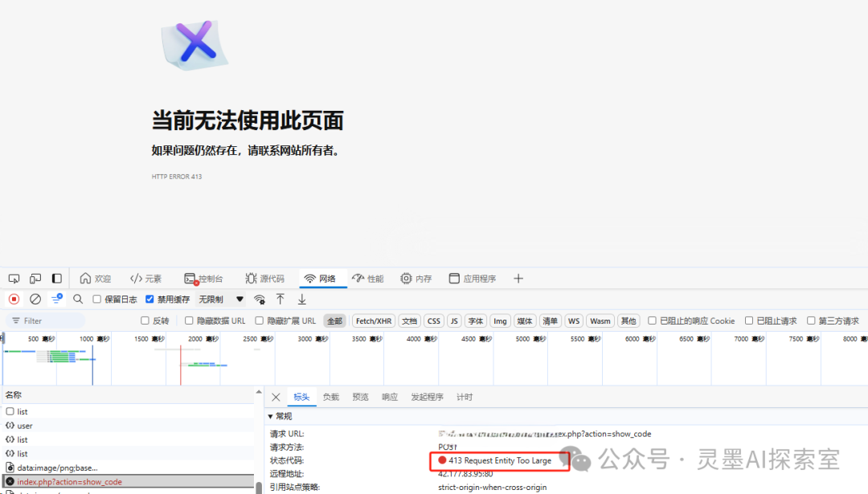This screenshot has width=868, height=494.
Task: Open the 欢迎 welcome tab
Action: click(95, 278)
